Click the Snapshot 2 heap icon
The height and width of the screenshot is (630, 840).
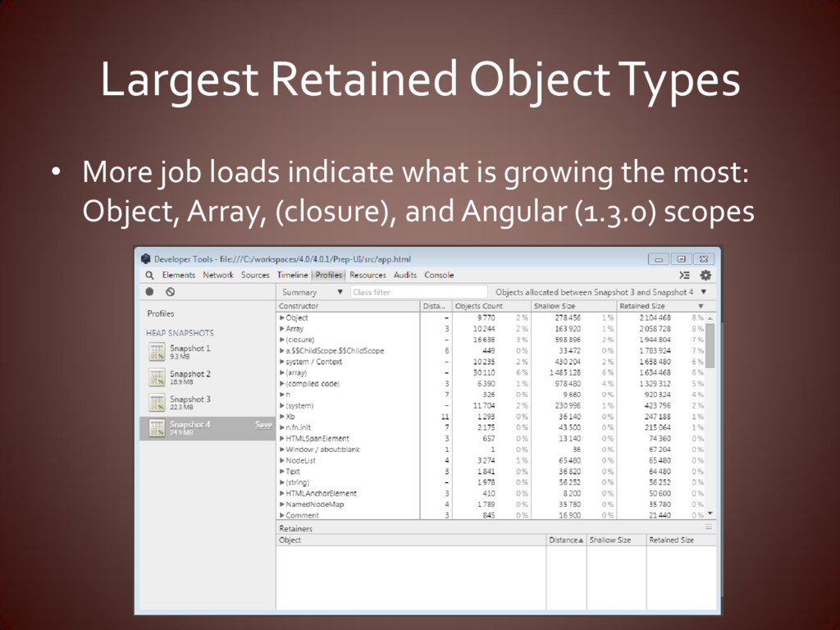157,377
